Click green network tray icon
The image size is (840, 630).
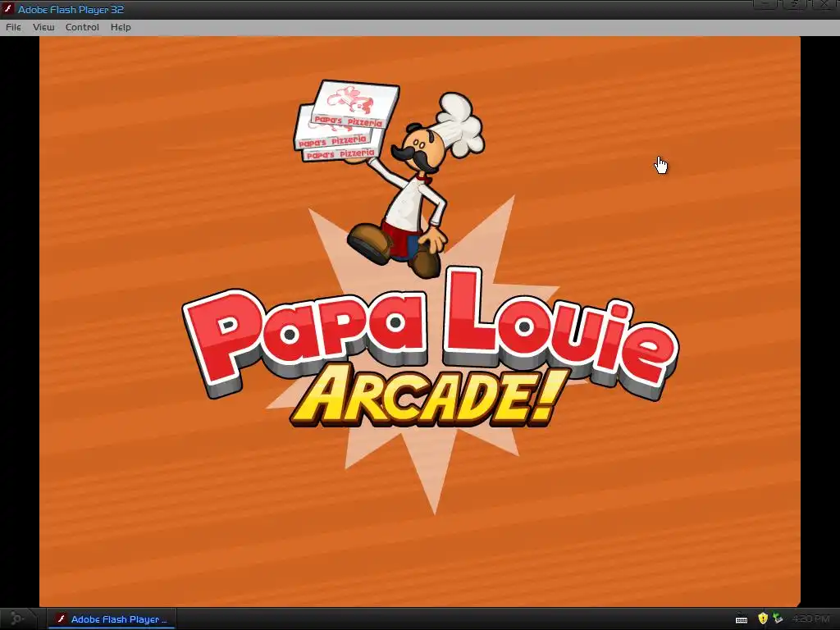click(778, 619)
